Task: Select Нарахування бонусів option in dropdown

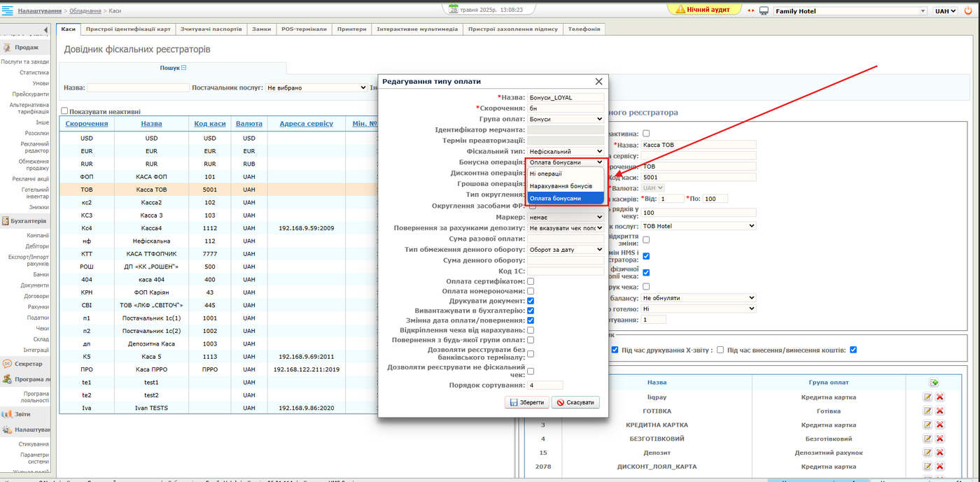Action: click(x=561, y=186)
